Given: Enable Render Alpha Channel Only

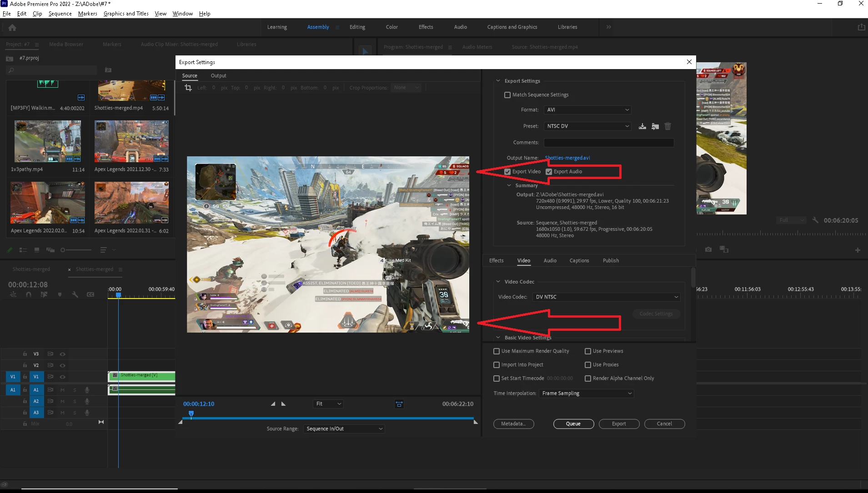Looking at the screenshot, I should (x=588, y=378).
